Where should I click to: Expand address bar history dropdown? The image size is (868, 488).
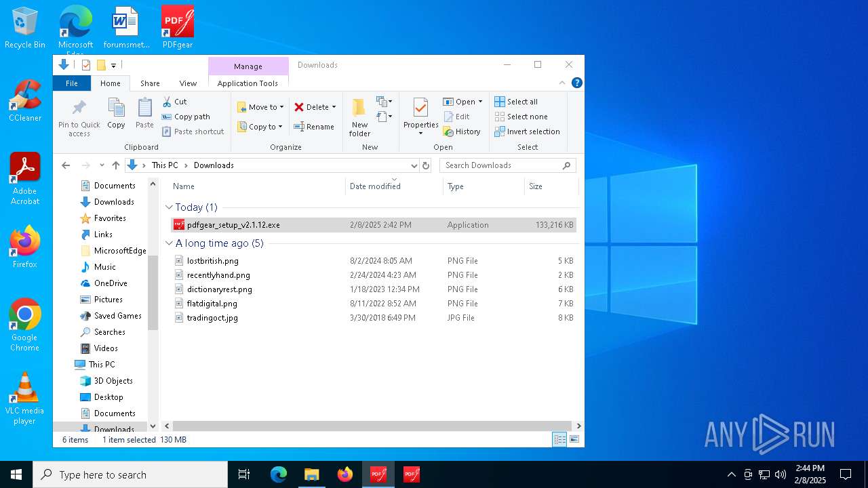point(414,165)
